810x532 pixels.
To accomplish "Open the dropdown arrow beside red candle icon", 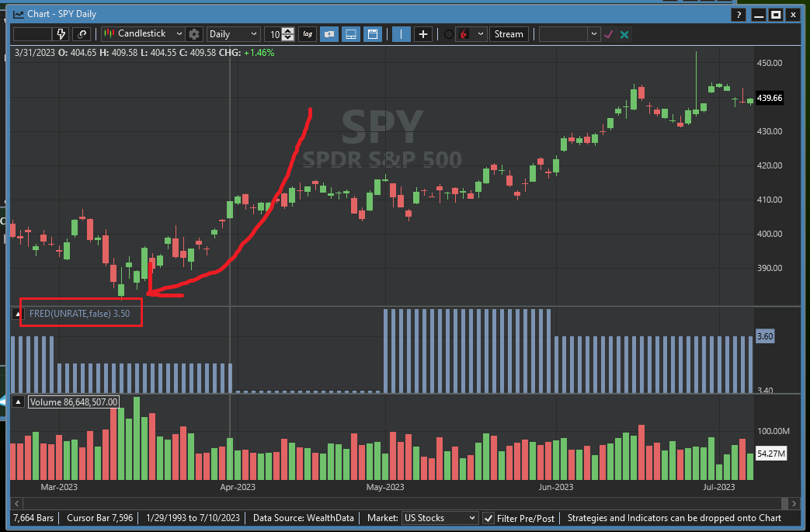I will click(481, 34).
